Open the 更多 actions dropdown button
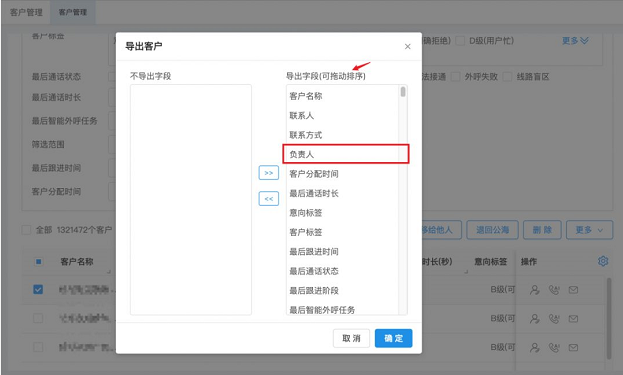This screenshot has height=375, width=623. pyautogui.click(x=589, y=230)
